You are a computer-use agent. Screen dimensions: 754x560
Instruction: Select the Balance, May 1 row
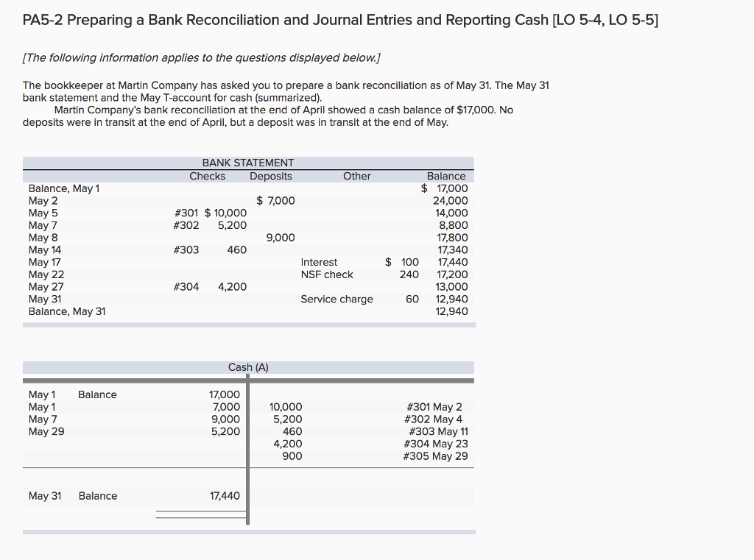(66, 188)
